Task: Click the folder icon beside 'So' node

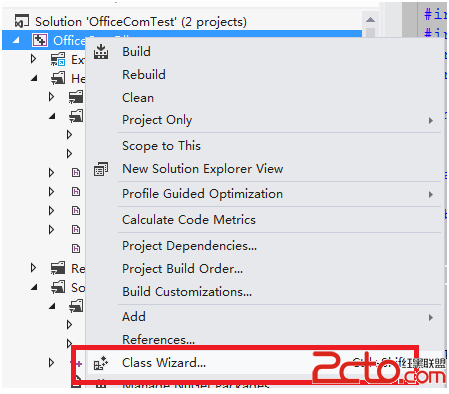Action: [58, 287]
